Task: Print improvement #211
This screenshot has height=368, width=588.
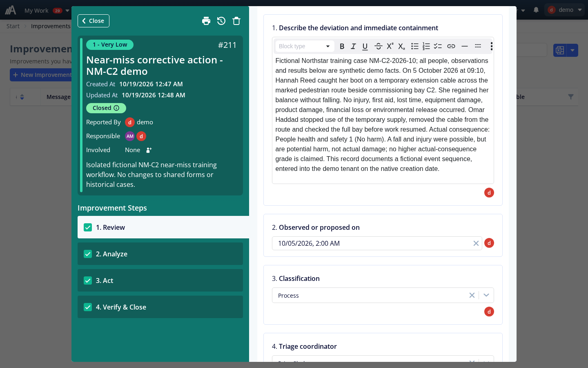Action: [x=206, y=21]
